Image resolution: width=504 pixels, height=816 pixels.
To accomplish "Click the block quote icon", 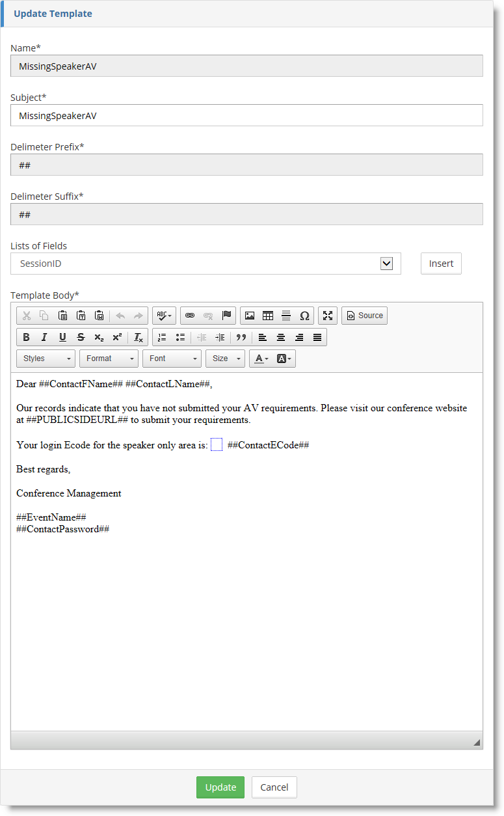I will pos(241,337).
